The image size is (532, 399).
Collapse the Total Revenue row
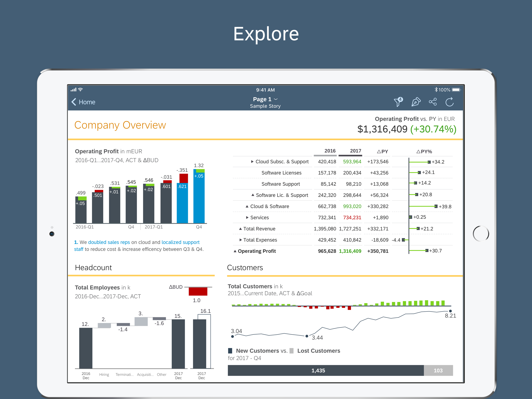tap(240, 229)
